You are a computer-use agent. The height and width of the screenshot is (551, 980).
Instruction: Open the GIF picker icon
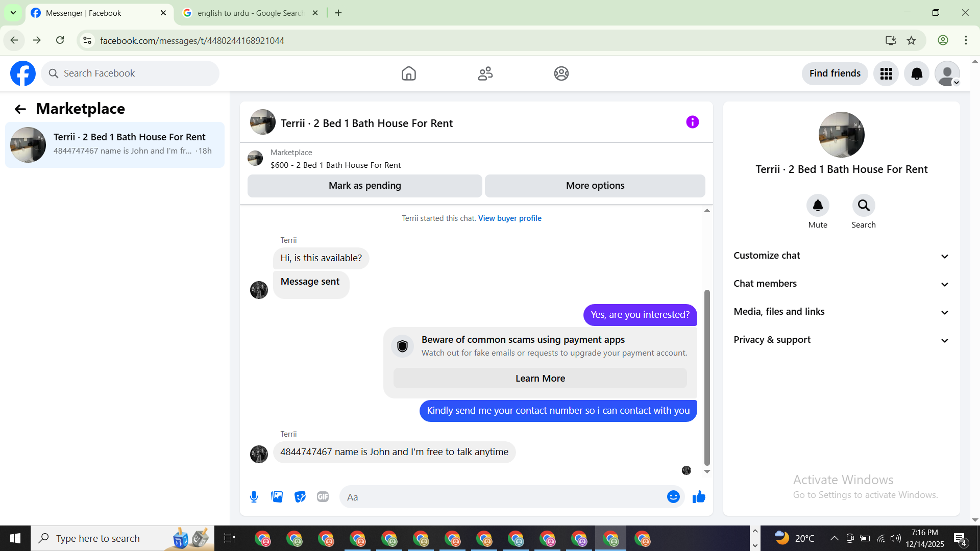click(323, 497)
